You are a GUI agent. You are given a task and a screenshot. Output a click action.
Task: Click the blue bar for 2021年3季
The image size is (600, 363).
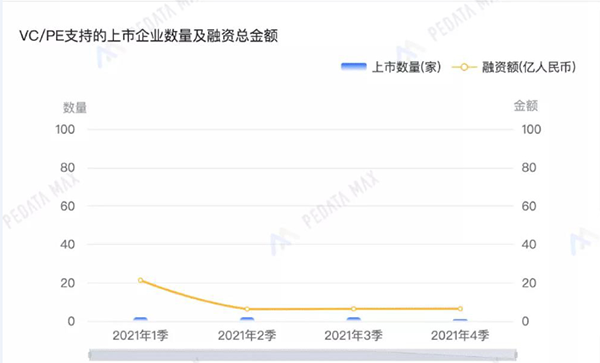(x=354, y=319)
